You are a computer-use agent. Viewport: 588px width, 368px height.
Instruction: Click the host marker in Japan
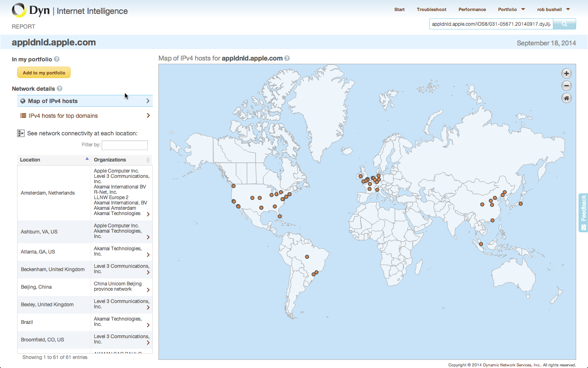[x=521, y=204]
